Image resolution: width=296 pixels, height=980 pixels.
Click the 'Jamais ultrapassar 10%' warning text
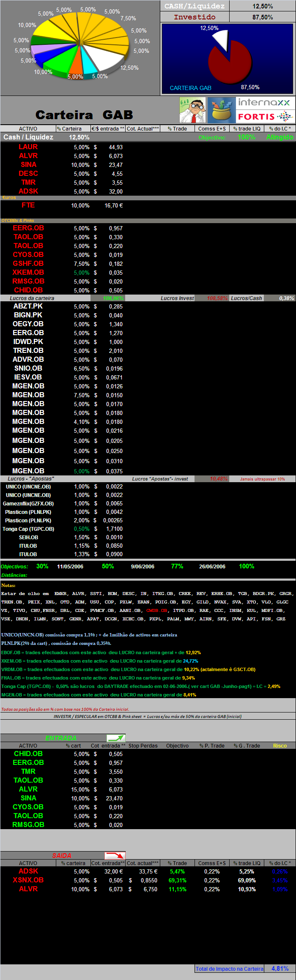click(263, 479)
